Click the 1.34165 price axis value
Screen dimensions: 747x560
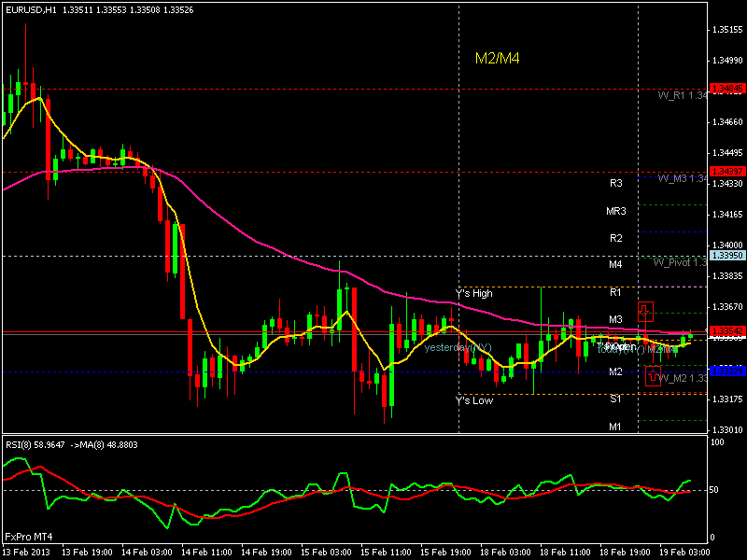tap(727, 215)
